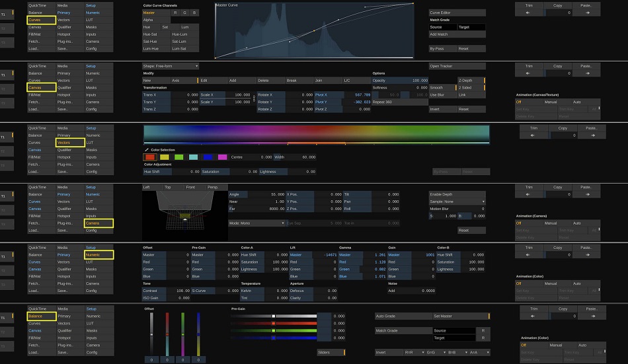The width and height of the screenshot is (628, 364).
Task: Click right trim arrow in the Shape Free-form panel
Action: click(587, 73)
